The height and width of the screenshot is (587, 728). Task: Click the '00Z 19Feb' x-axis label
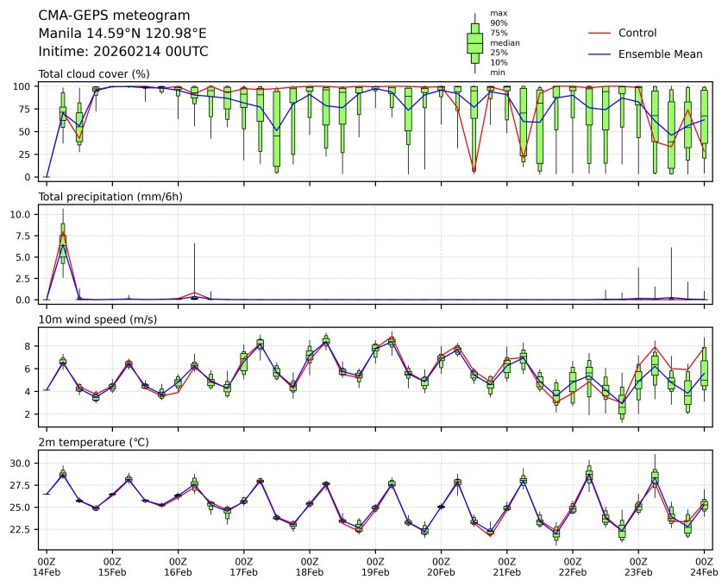(375, 566)
